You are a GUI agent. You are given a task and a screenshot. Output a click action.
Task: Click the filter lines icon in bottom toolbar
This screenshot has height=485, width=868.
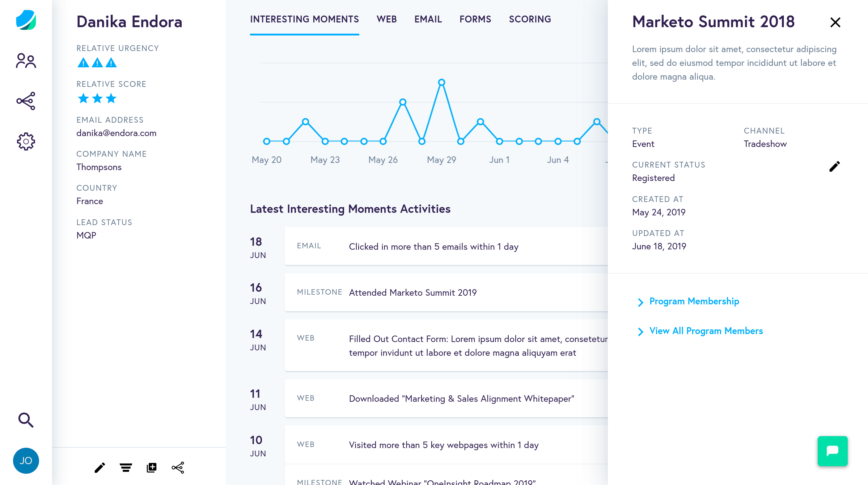click(x=126, y=468)
